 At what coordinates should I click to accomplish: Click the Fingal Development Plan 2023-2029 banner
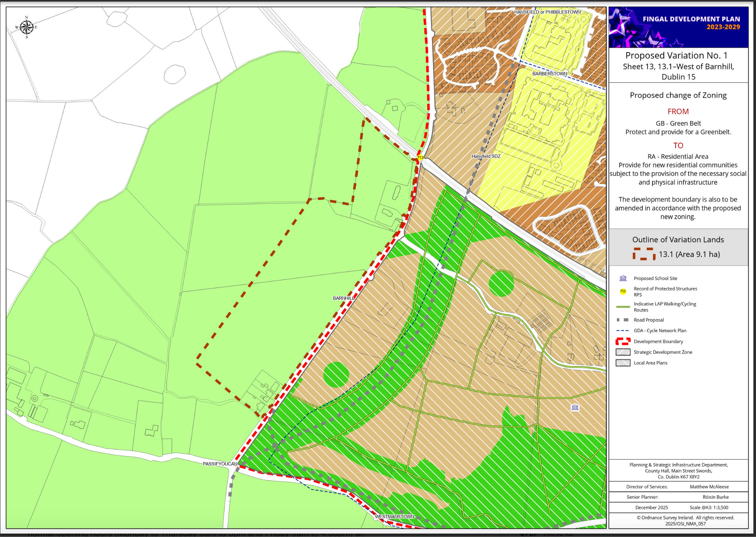click(x=678, y=27)
